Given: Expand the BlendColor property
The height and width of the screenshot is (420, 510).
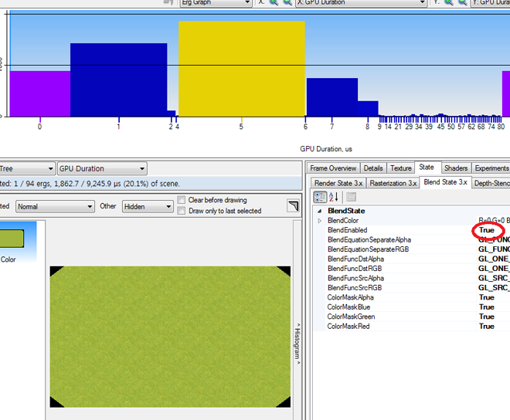Looking at the screenshot, I should (x=320, y=221).
